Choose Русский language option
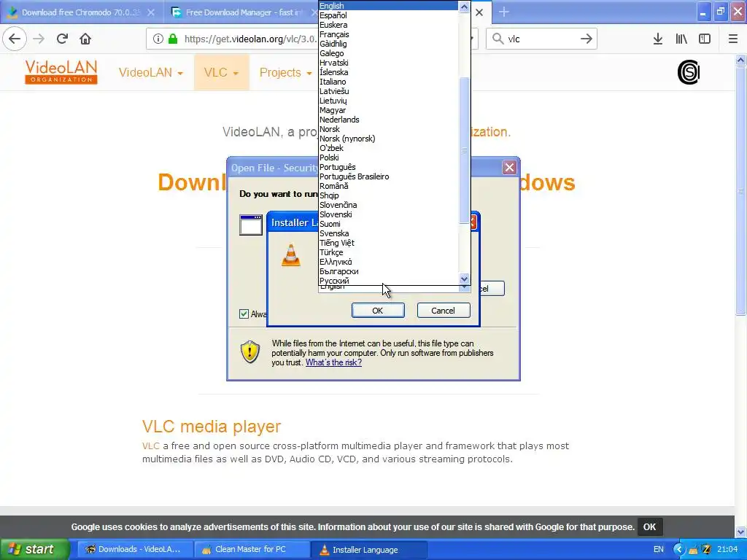 coord(388,281)
